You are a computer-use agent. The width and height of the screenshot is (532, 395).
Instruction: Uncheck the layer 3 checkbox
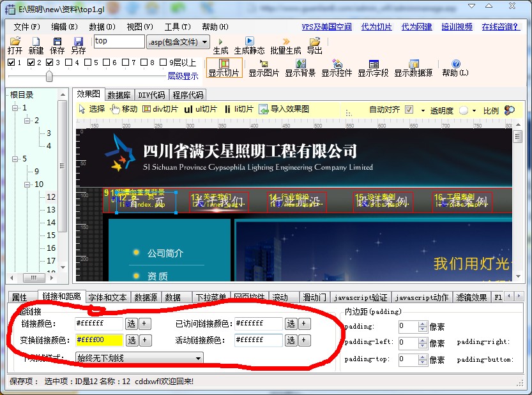click(50, 63)
